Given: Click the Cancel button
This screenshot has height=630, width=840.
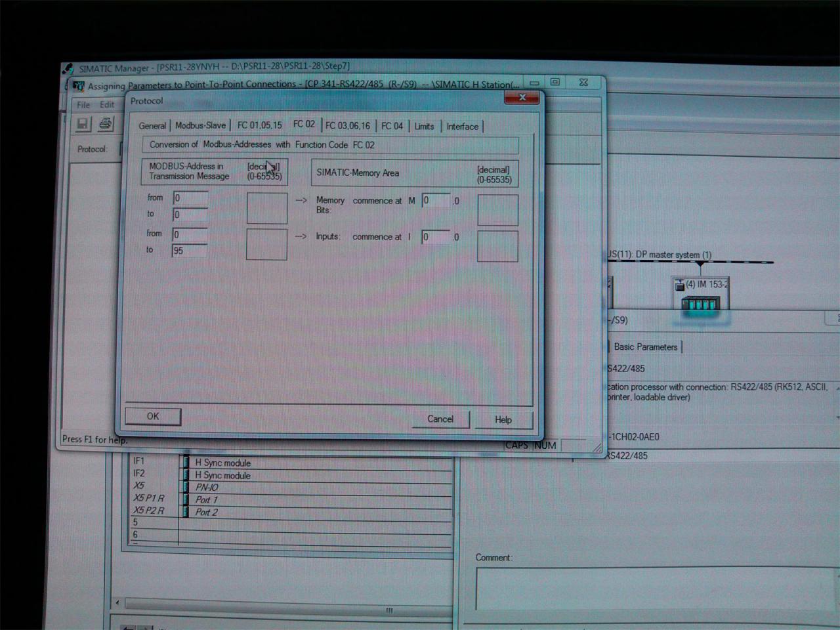Looking at the screenshot, I should [x=440, y=419].
